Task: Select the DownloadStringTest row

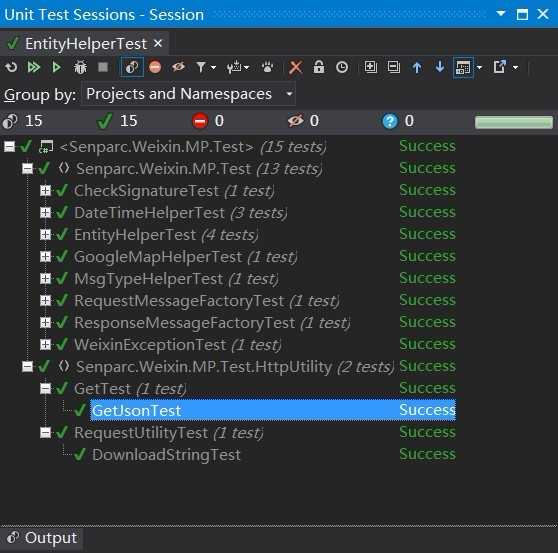Action: tap(166, 455)
